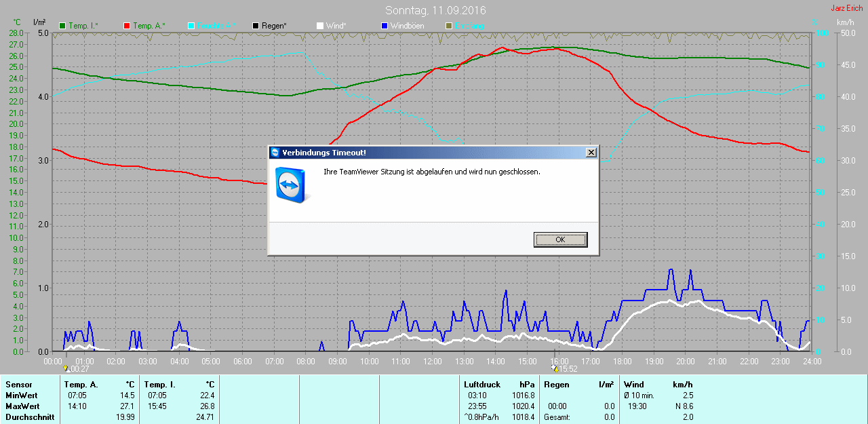
Task: Click the olive legend square
Action: pos(448,26)
